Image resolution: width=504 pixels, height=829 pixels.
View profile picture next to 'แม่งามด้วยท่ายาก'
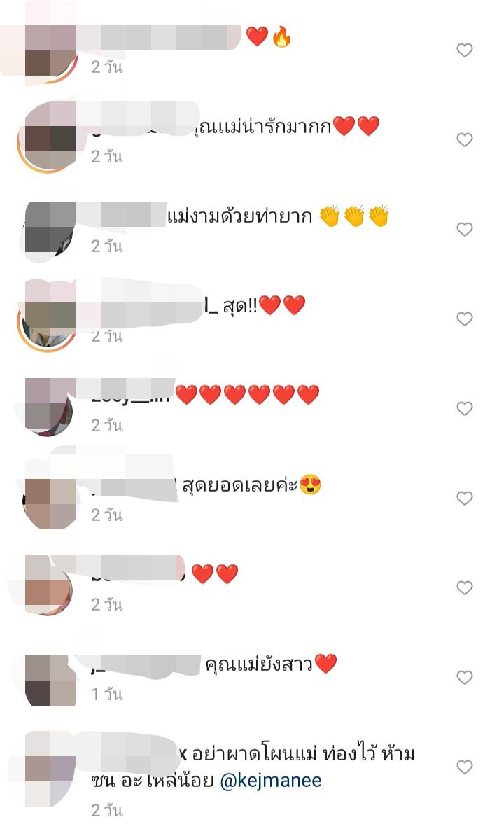48,229
